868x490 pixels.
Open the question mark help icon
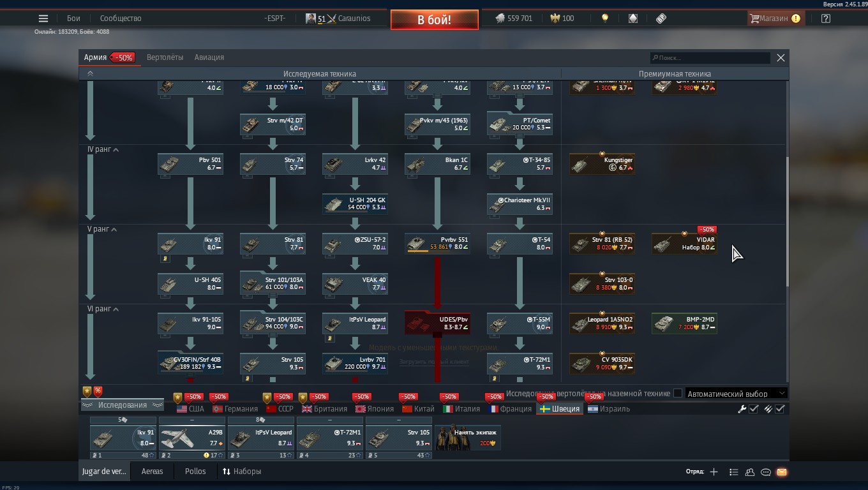tap(826, 19)
